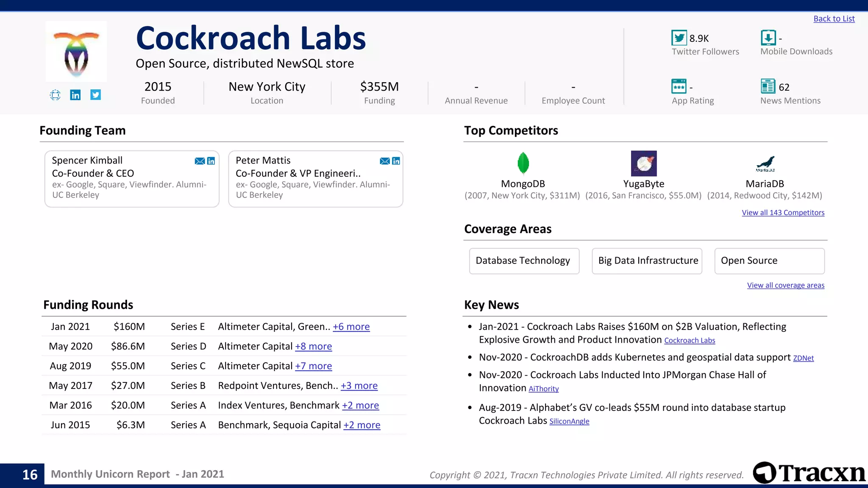The height and width of the screenshot is (488, 868).
Task: Open the ZDNet news source link
Action: point(803,358)
